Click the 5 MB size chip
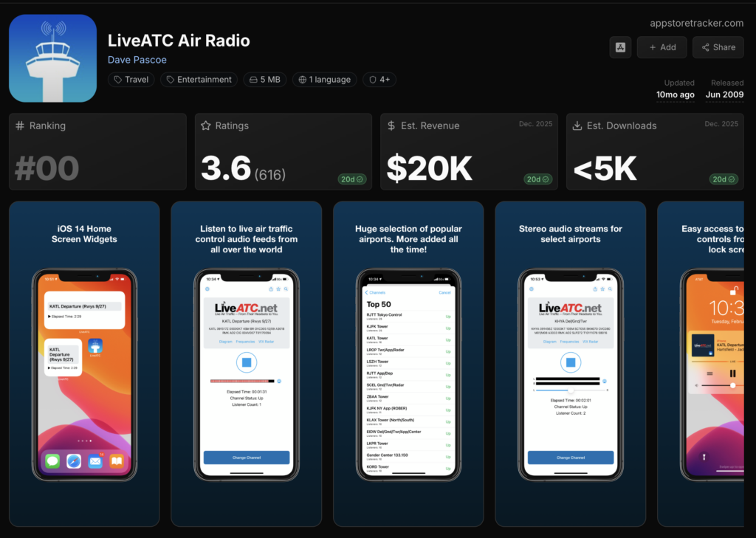This screenshot has height=538, width=756. pyautogui.click(x=264, y=80)
